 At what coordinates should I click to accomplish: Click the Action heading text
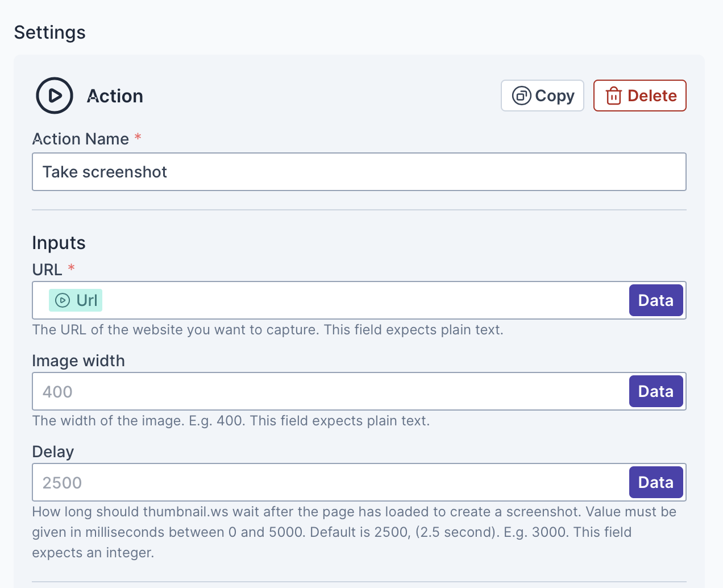[x=115, y=96]
